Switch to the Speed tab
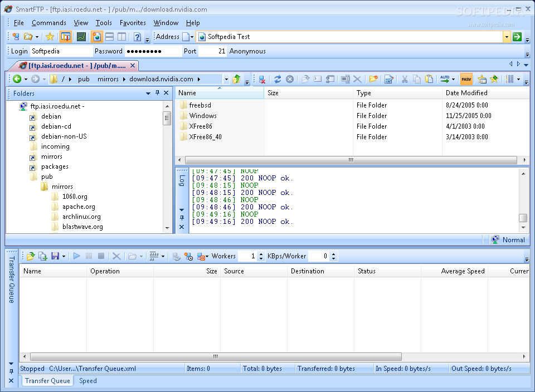The height and width of the screenshot is (392, 535). point(87,381)
